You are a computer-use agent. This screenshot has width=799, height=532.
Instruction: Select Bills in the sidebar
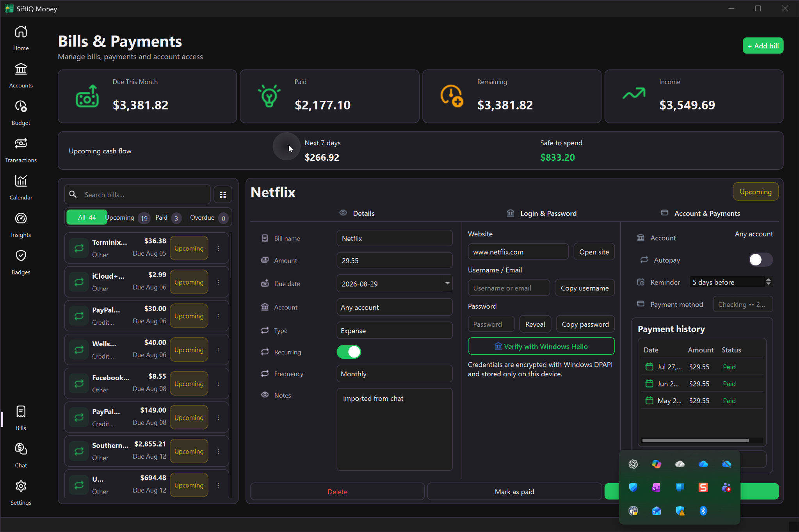pos(21,418)
